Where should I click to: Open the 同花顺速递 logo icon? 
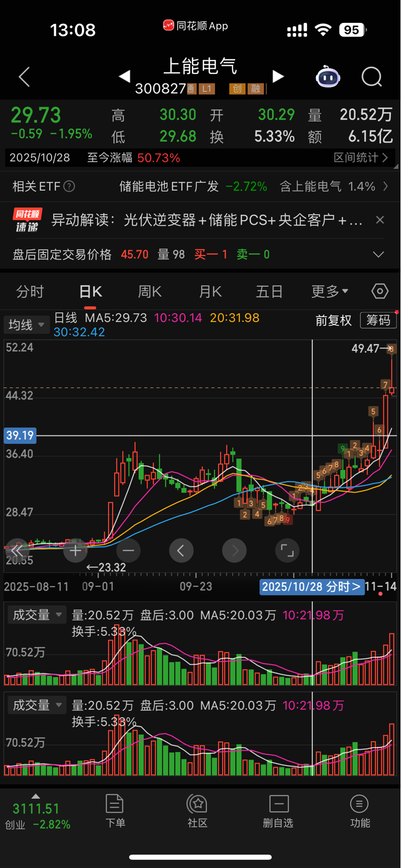point(27,220)
